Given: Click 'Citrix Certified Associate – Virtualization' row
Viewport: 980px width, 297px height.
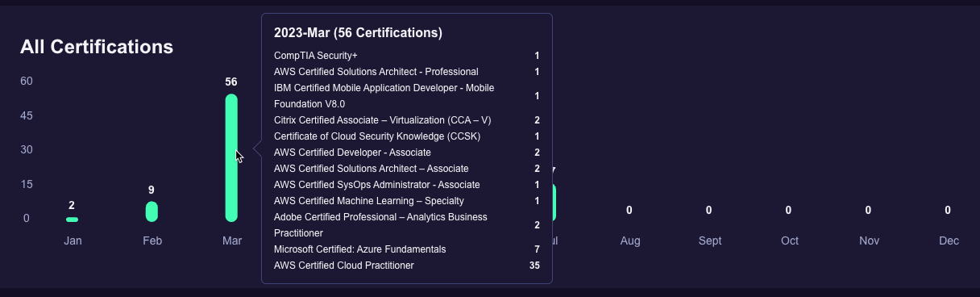Looking at the screenshot, I should [x=407, y=120].
